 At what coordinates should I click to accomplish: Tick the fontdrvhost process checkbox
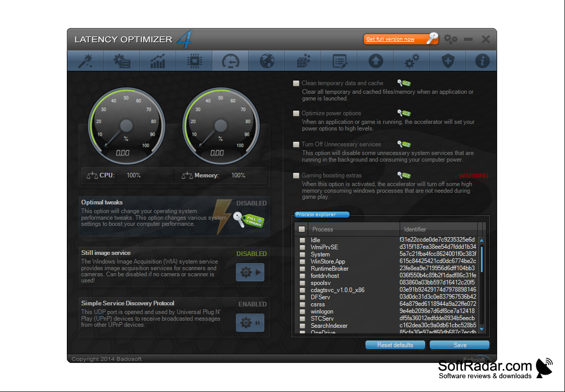pyautogui.click(x=302, y=276)
